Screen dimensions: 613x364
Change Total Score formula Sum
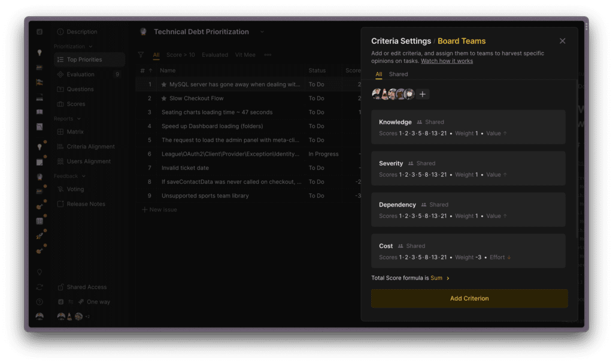(440, 278)
